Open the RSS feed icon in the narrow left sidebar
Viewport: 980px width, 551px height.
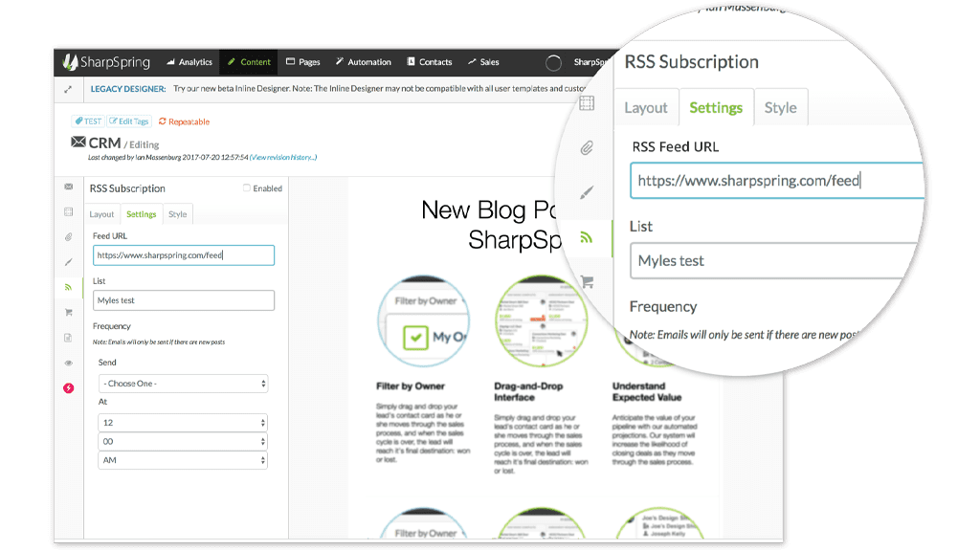coord(69,287)
